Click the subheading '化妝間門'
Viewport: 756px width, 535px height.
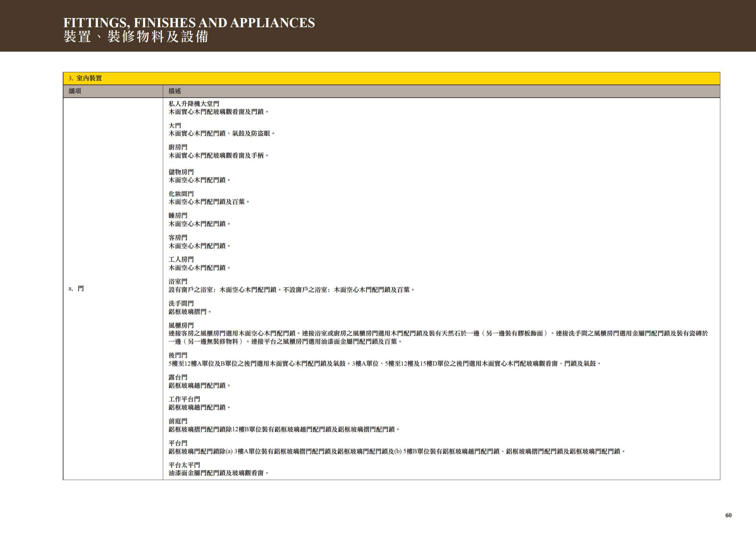(181, 194)
